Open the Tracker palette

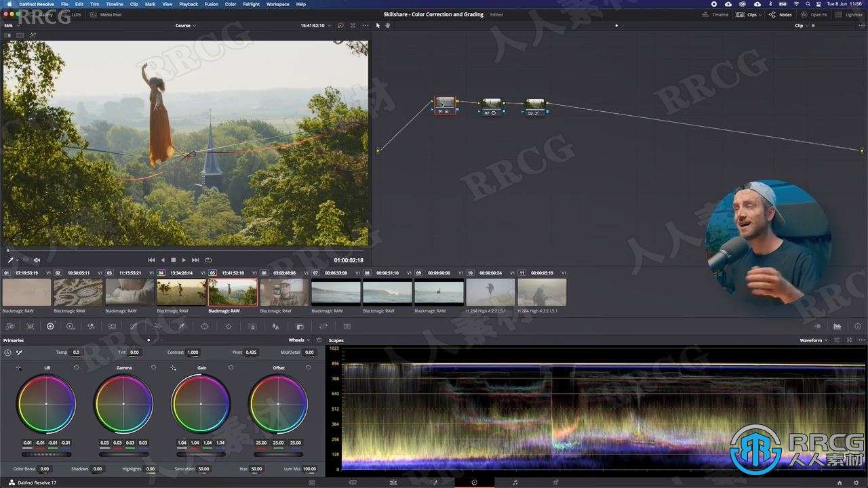coord(229,326)
